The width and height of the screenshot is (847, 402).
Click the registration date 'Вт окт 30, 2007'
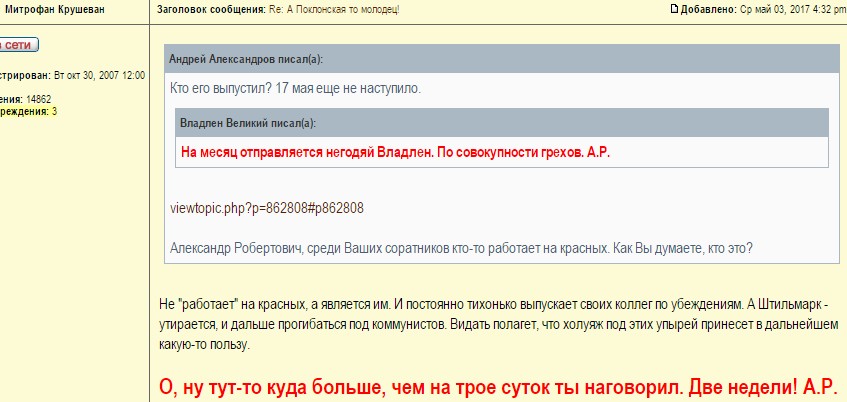coord(87,75)
